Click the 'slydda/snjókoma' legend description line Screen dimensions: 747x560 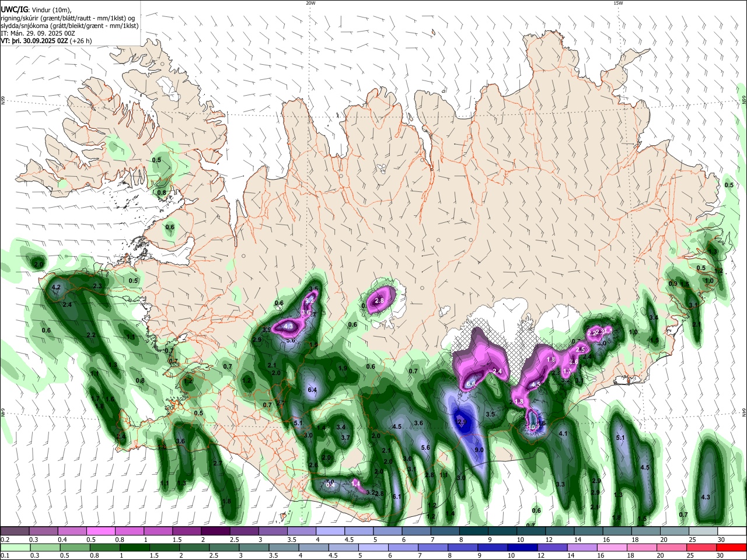point(69,26)
